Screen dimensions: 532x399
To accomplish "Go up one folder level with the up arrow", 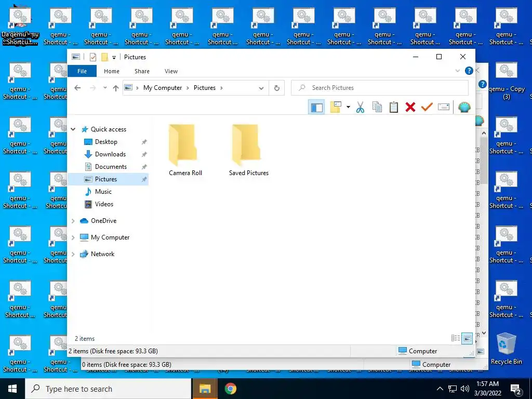I will 116,88.
